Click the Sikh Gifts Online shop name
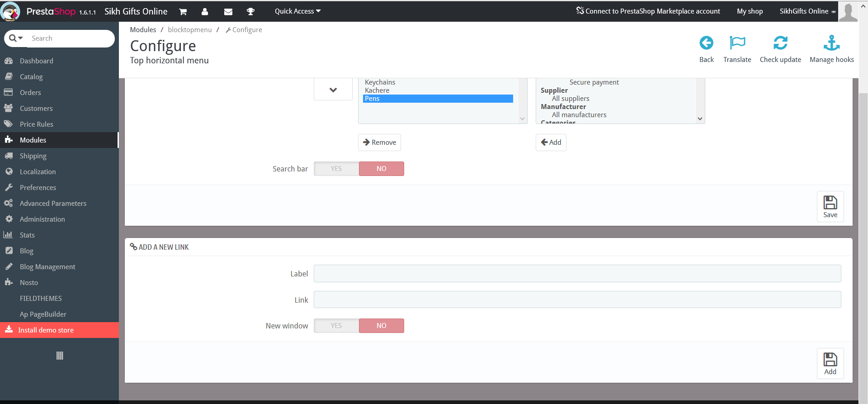The image size is (868, 404). pyautogui.click(x=136, y=11)
